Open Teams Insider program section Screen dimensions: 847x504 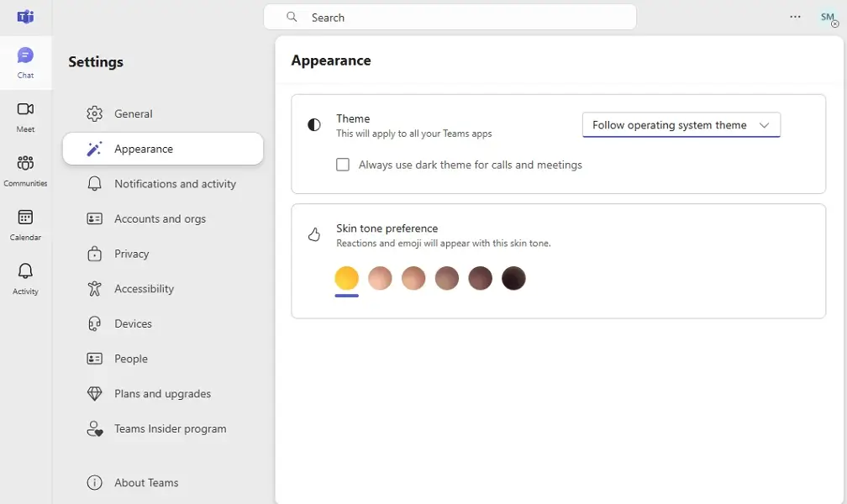pos(163,429)
